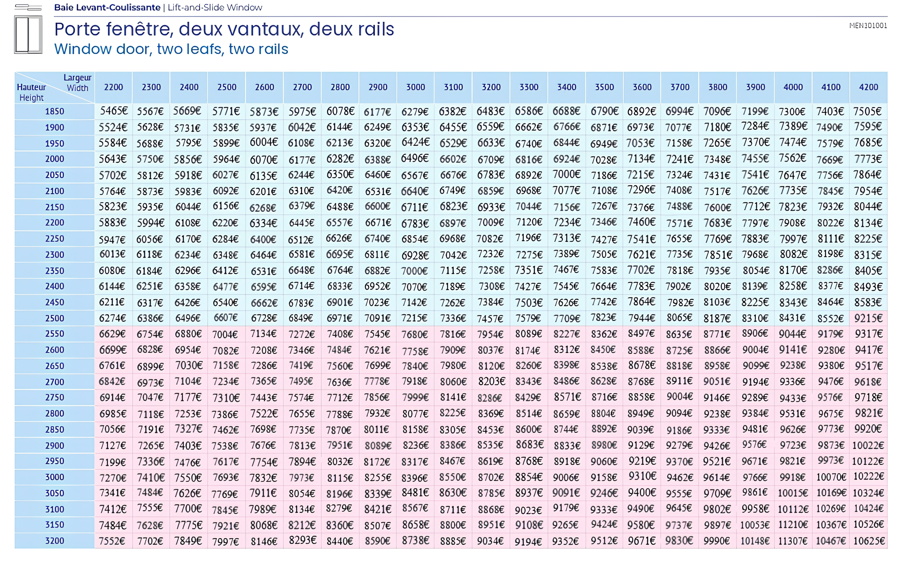Click the 11307€ price cell
Image resolution: width=924 pixels, height=564 pixels.
point(793,541)
